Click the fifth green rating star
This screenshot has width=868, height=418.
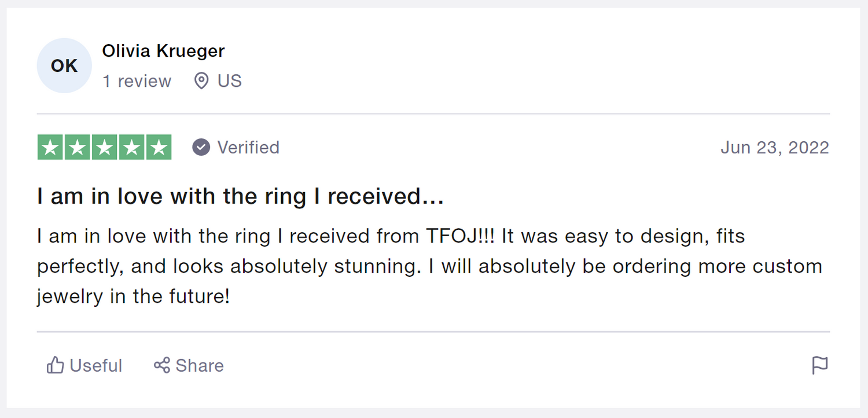(x=159, y=148)
